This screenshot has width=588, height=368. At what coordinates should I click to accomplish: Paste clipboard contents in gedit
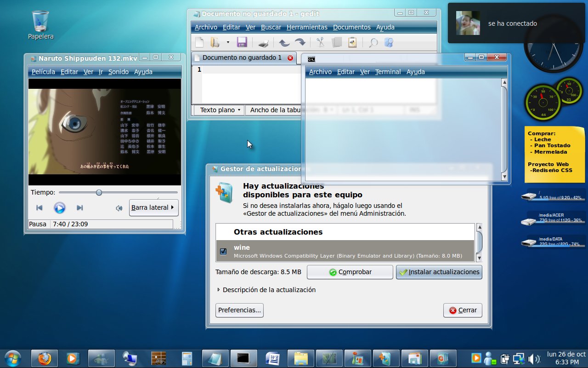(352, 43)
